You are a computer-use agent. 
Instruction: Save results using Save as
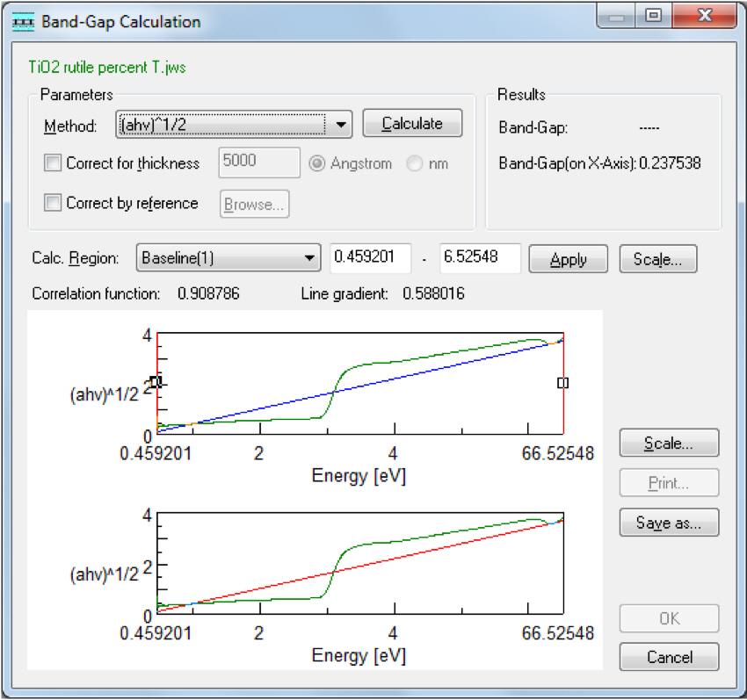pos(669,523)
